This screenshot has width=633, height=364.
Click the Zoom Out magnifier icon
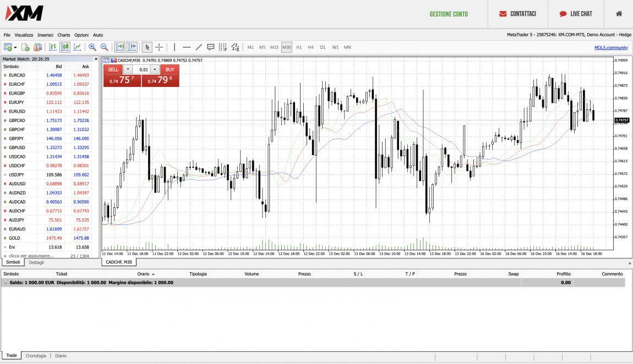[104, 47]
